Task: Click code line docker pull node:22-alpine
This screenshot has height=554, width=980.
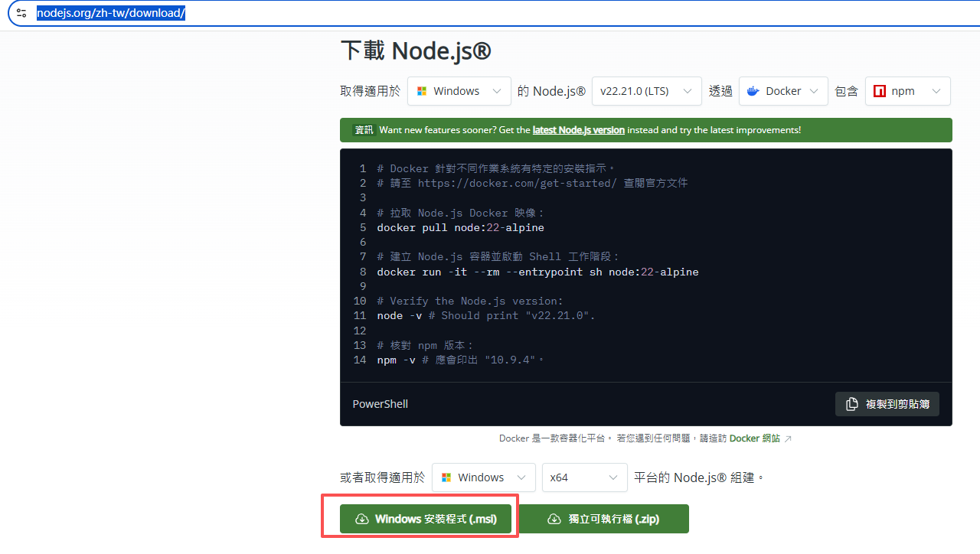Action: [461, 227]
